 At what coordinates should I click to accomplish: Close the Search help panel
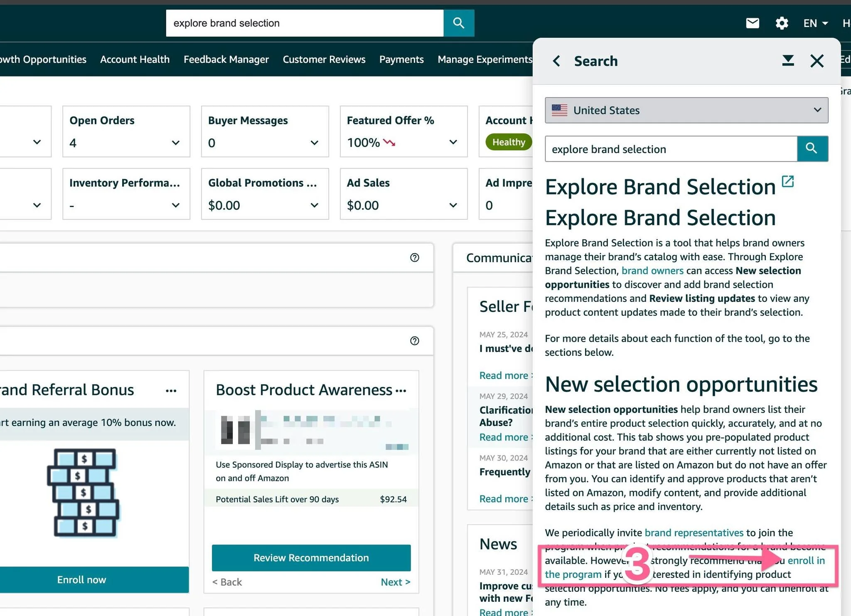(x=817, y=61)
